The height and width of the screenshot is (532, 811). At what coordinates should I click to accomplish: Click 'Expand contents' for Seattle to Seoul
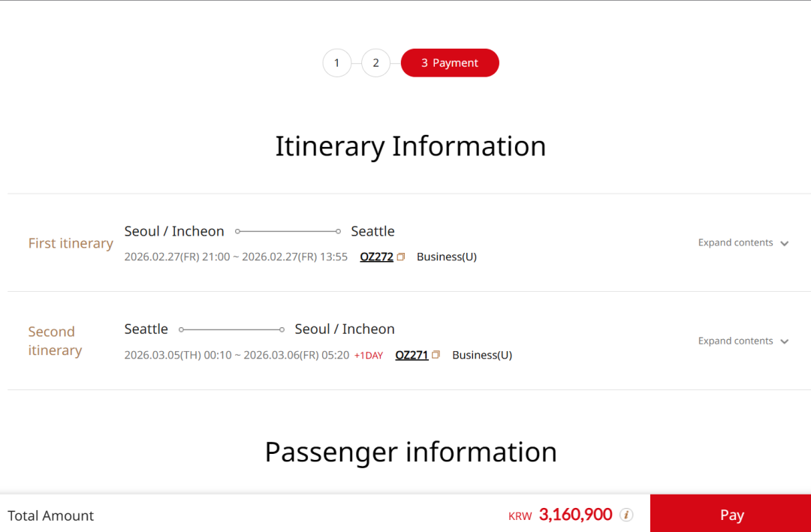click(x=735, y=341)
